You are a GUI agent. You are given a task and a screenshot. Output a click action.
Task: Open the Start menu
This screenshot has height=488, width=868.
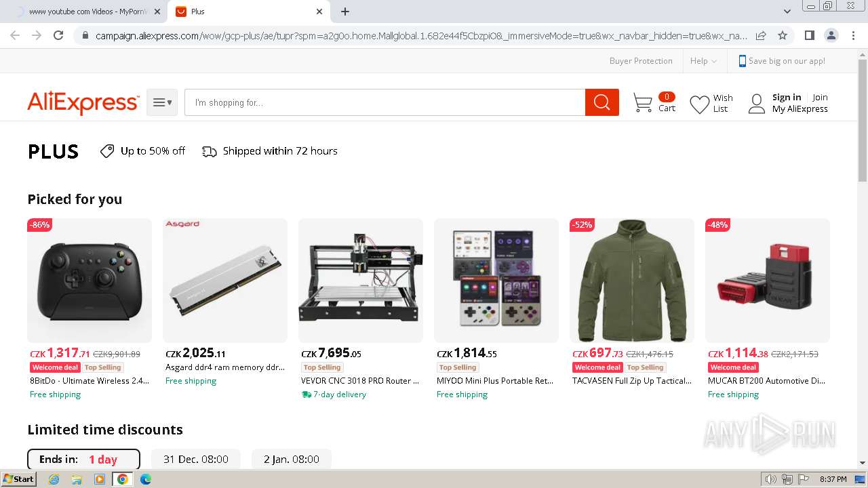(x=18, y=479)
